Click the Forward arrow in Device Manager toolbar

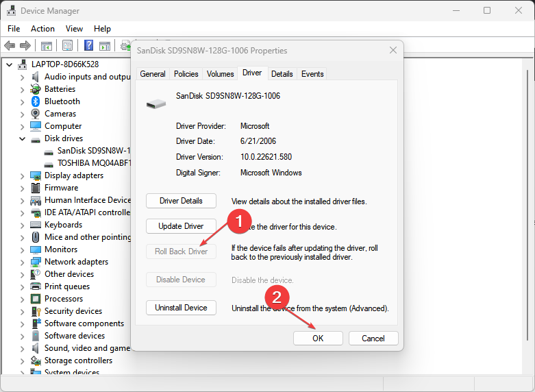coord(25,45)
